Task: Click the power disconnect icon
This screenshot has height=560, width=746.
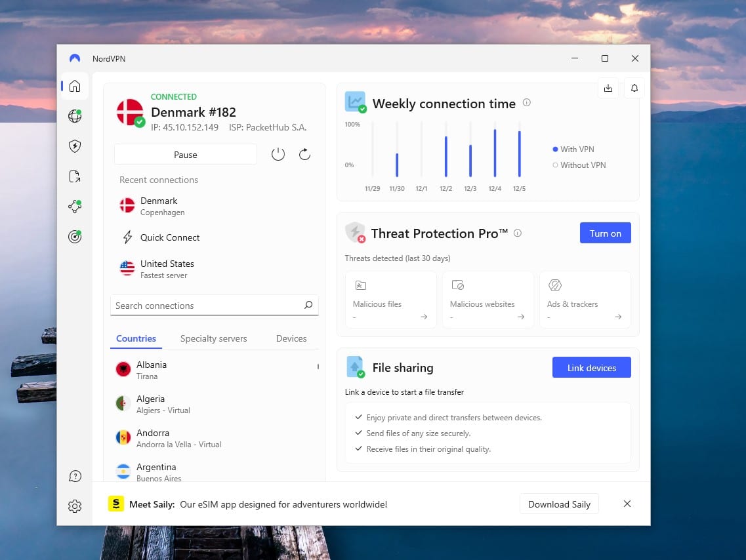Action: click(x=278, y=154)
